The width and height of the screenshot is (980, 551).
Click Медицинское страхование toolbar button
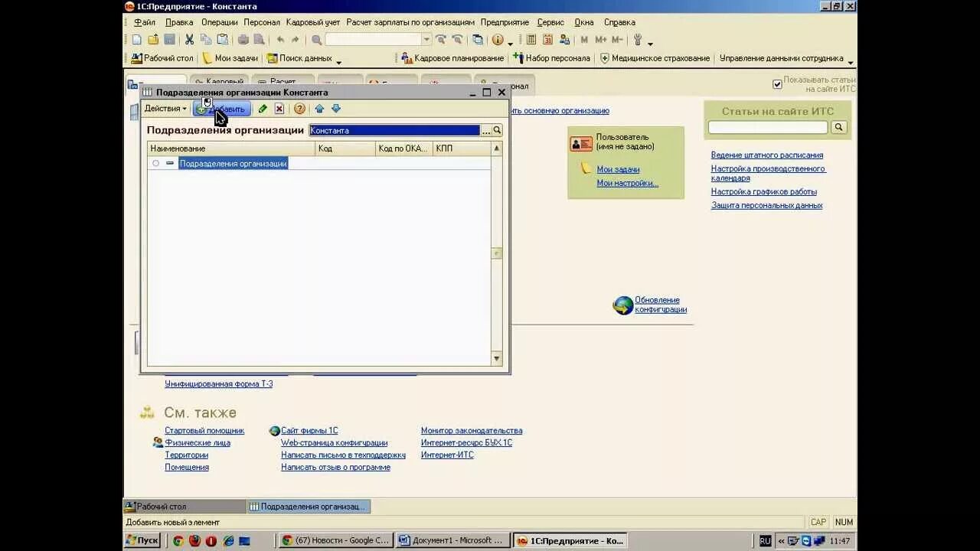pyautogui.click(x=655, y=58)
